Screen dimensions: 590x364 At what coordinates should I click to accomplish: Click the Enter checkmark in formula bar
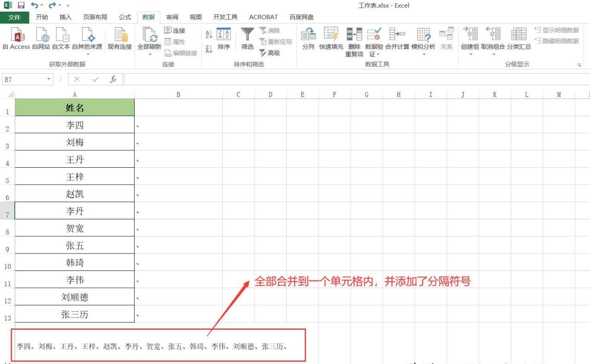coord(95,79)
